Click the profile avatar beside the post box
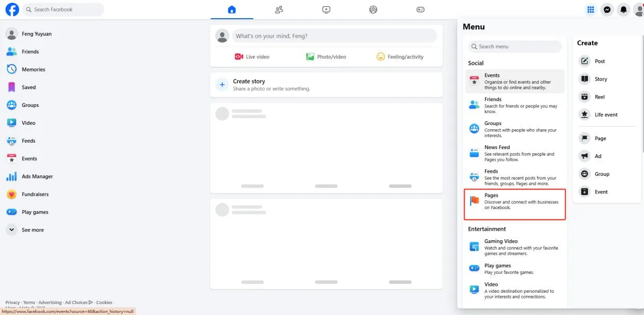The width and height of the screenshot is (644, 315). click(x=222, y=36)
